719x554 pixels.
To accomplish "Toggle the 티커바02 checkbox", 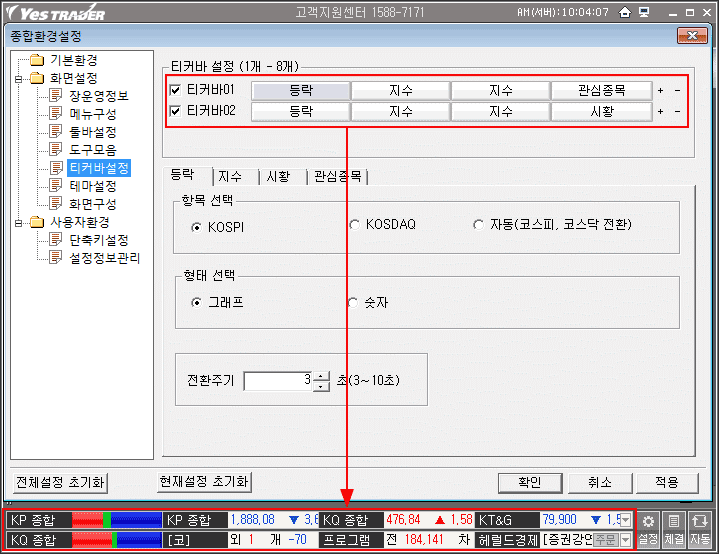I will pyautogui.click(x=176, y=111).
